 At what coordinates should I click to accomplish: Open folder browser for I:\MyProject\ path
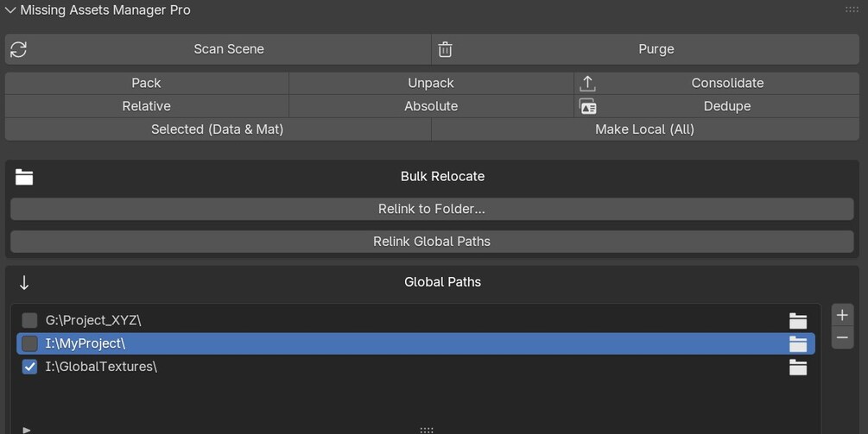pos(798,344)
